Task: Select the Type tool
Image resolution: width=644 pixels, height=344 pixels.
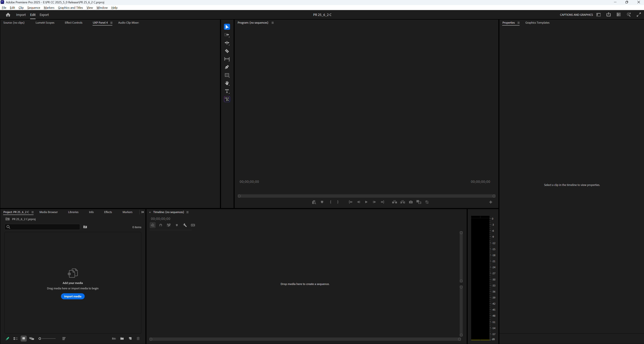Action: [x=227, y=91]
